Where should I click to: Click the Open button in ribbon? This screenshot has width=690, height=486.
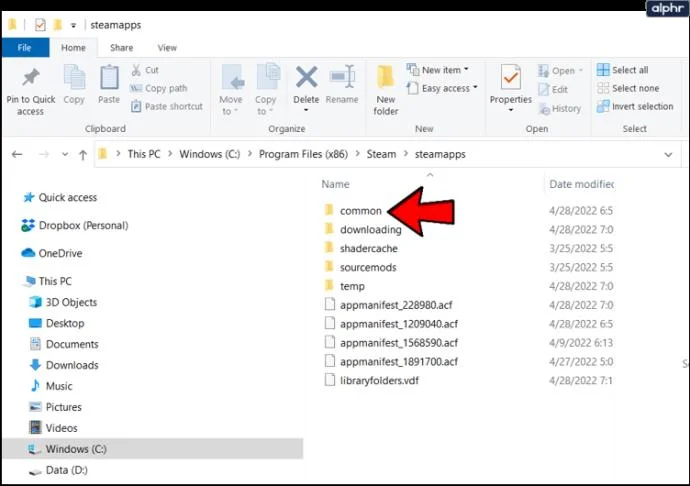pos(560,70)
